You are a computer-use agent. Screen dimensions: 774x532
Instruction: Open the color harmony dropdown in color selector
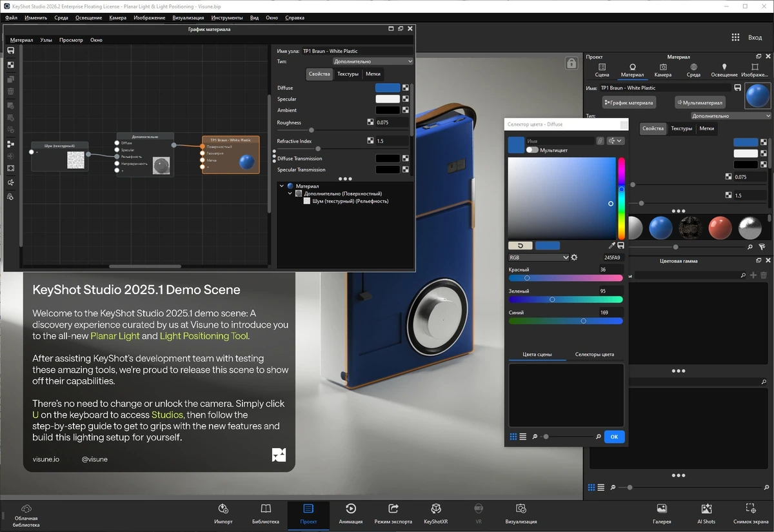[x=615, y=141]
